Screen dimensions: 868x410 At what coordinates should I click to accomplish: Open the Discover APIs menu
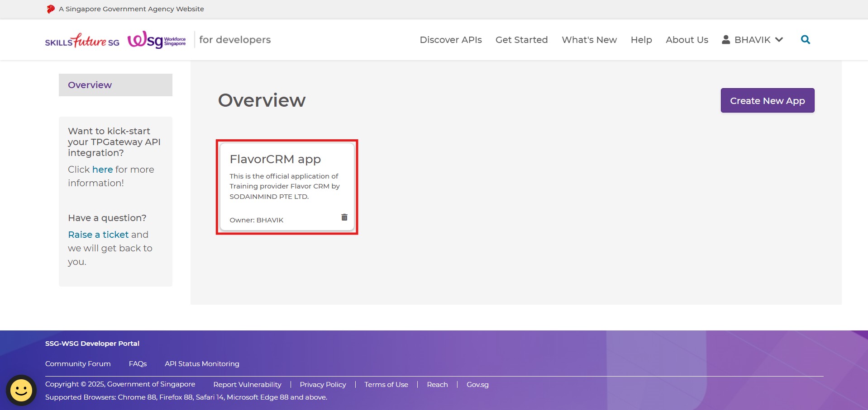pos(450,40)
